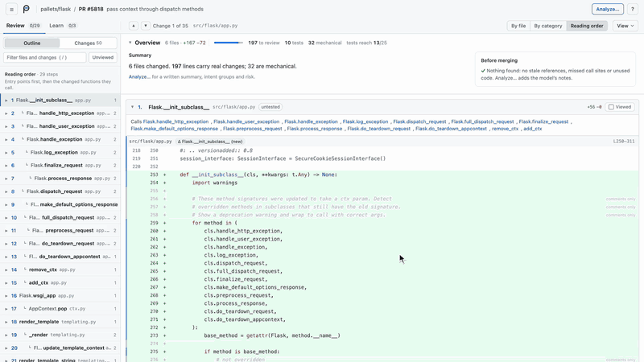Expand outline step 7 Flask.process_response
The image size is (644, 362).
[x=6, y=179]
